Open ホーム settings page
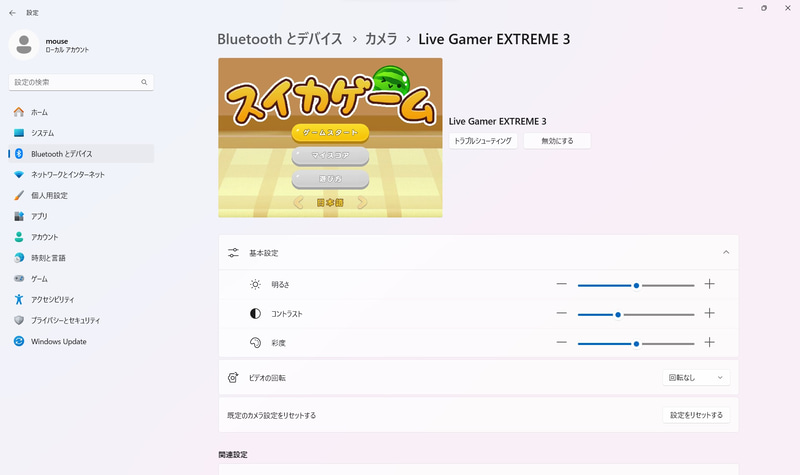This screenshot has height=475, width=800. tap(81, 112)
